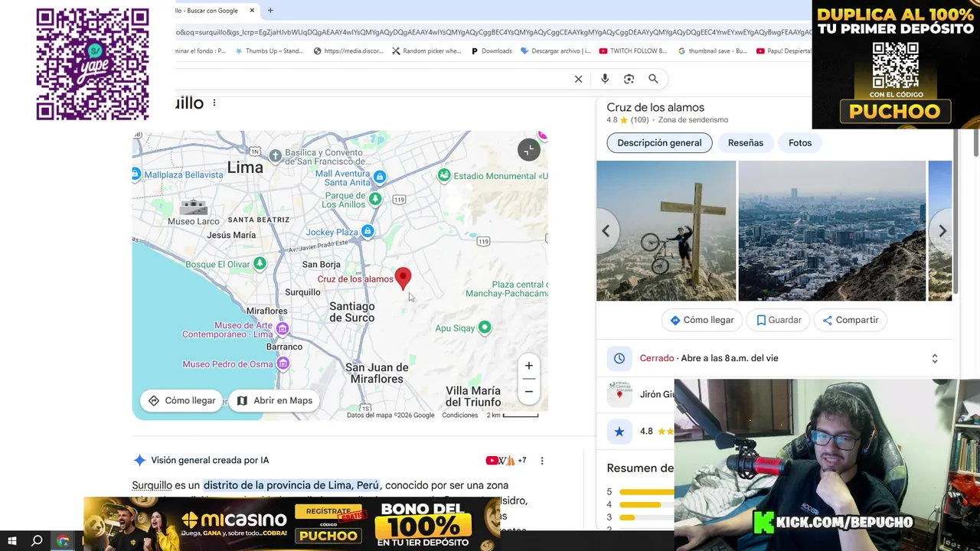
Task: Zoom in on the map
Action: click(x=528, y=366)
